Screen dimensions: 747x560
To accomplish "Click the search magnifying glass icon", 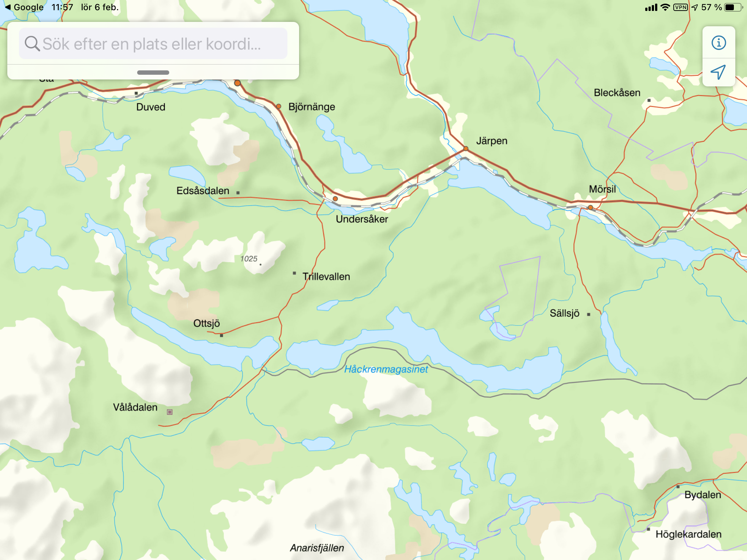I will [32, 44].
